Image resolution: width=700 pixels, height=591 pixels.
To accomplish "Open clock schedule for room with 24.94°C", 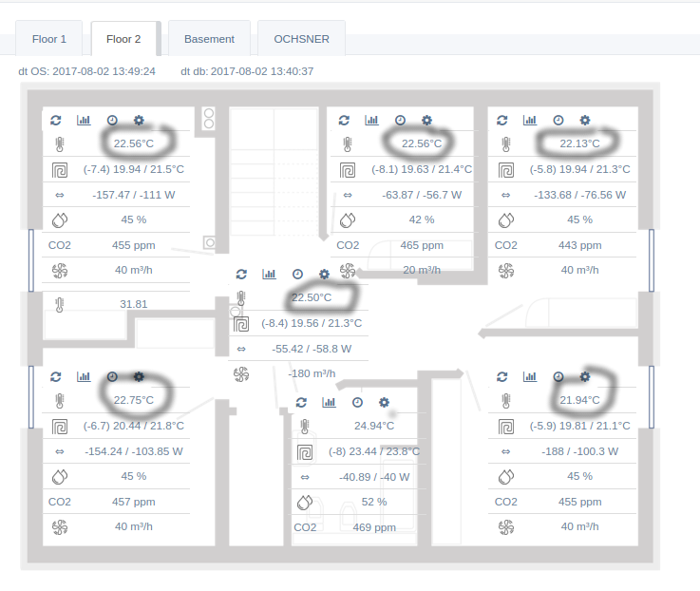I will coord(357,403).
